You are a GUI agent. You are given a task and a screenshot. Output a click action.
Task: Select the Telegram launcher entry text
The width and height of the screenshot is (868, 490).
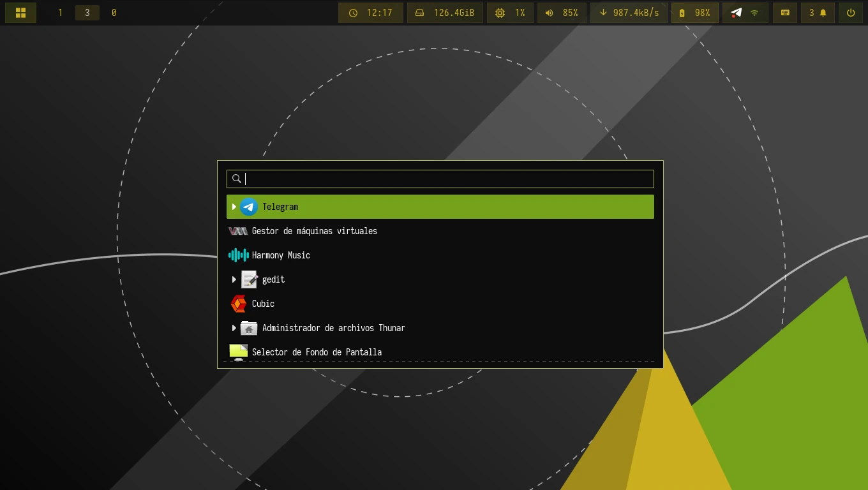coord(280,207)
